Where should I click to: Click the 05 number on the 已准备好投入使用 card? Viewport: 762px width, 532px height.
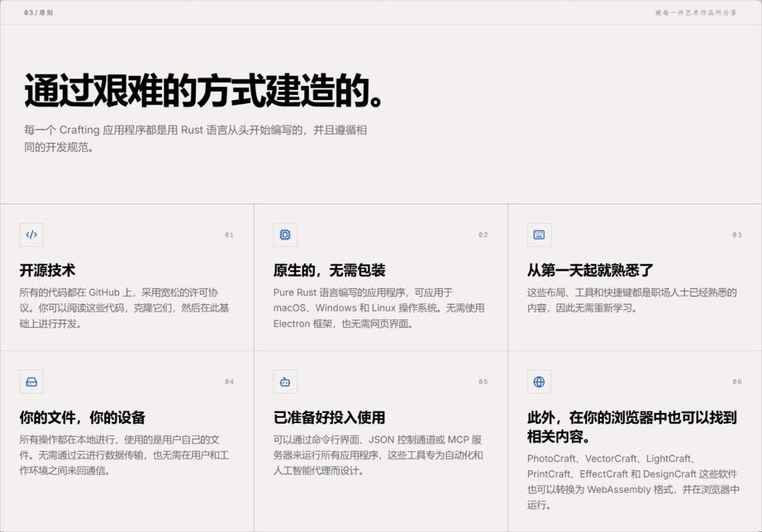click(x=483, y=382)
